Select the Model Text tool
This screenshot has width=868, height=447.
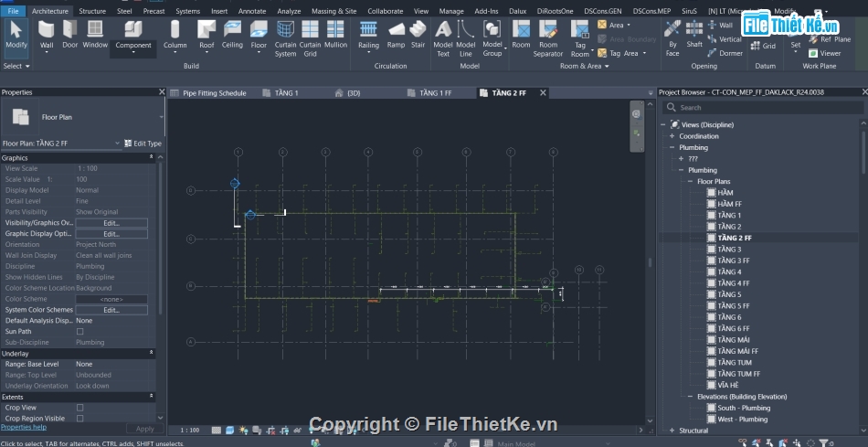443,38
